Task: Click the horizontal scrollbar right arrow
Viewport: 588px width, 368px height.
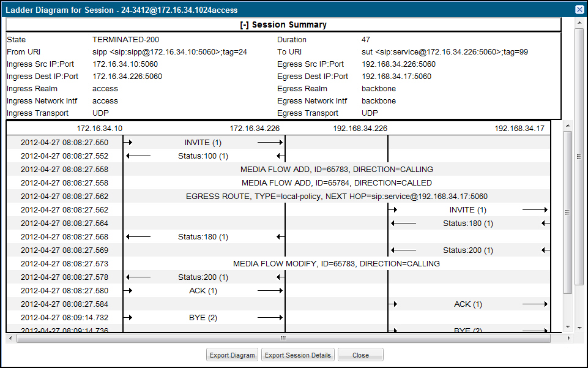Action: click(x=569, y=338)
